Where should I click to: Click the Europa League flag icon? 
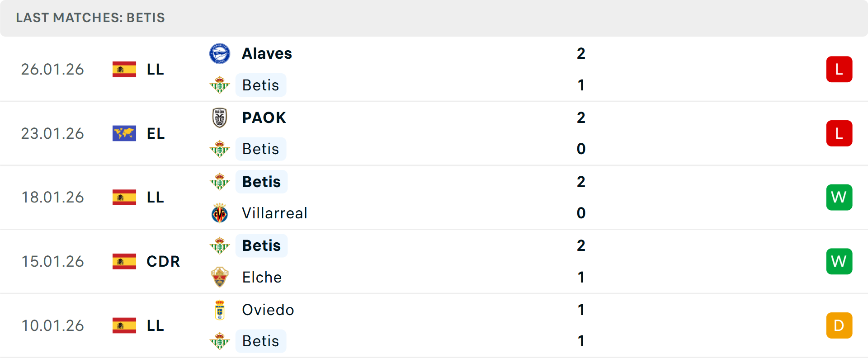(x=124, y=133)
